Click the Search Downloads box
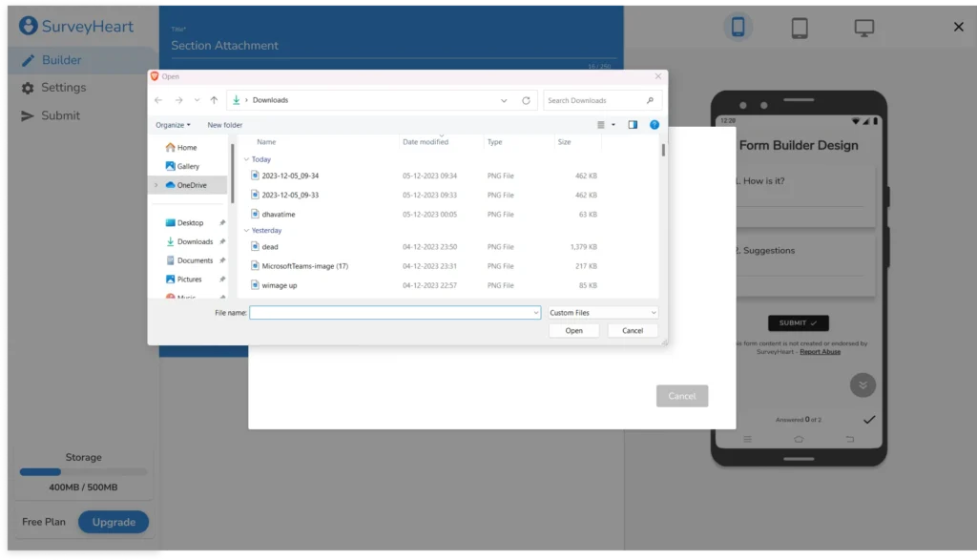Viewport: 977px width, 560px height. (595, 100)
